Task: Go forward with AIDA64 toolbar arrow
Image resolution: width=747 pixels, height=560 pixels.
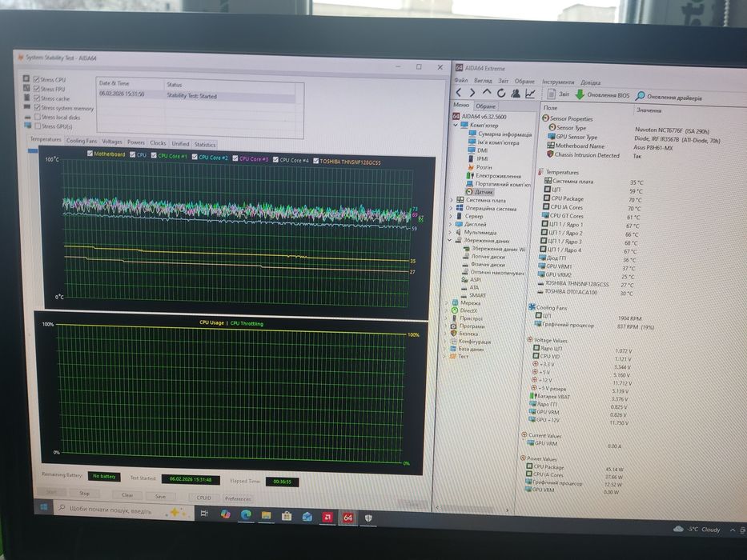Action: tap(472, 92)
